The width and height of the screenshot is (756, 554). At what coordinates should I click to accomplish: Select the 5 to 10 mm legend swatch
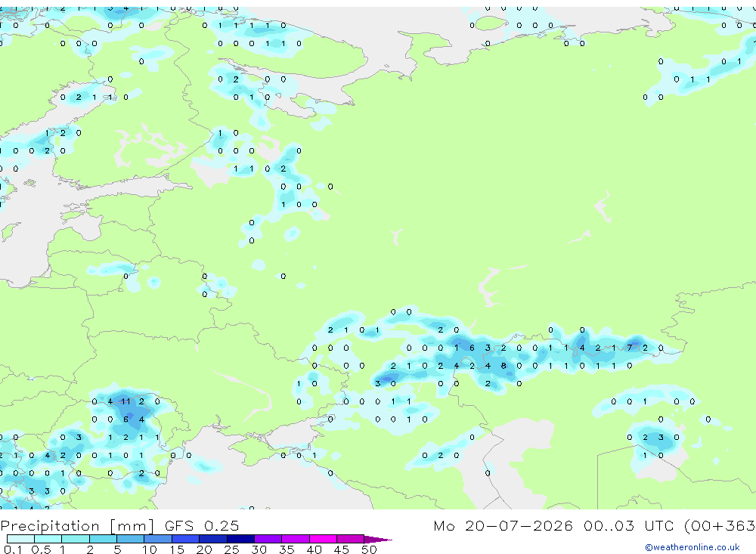pyautogui.click(x=131, y=539)
